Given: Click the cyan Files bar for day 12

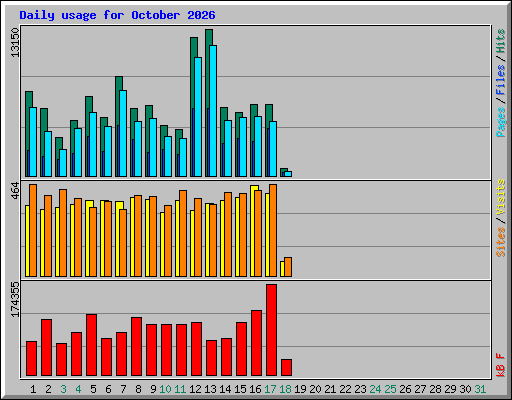Looking at the screenshot, I should pos(198,117).
